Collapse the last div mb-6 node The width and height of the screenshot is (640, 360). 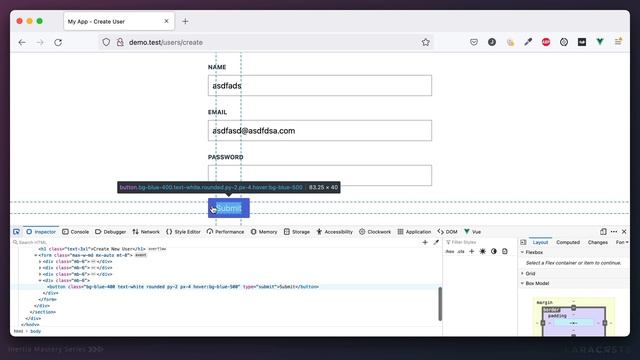click(40, 280)
